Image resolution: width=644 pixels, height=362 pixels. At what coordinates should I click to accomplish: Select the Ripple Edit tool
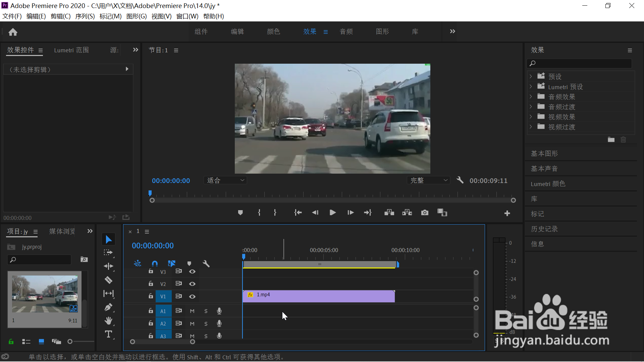point(108,266)
